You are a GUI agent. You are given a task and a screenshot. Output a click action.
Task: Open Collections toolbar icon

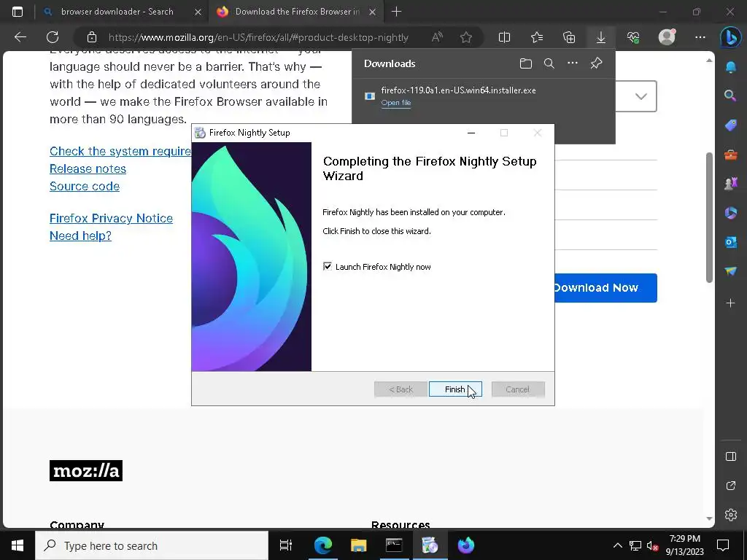[x=569, y=37]
